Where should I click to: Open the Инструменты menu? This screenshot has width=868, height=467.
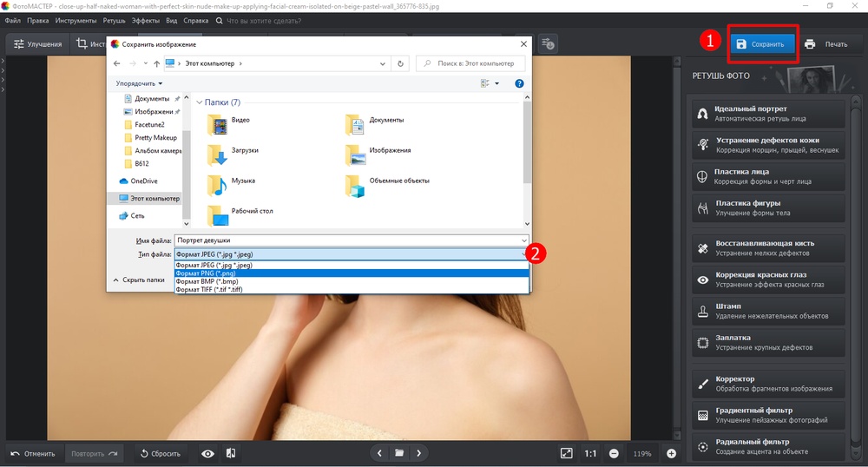pos(76,19)
